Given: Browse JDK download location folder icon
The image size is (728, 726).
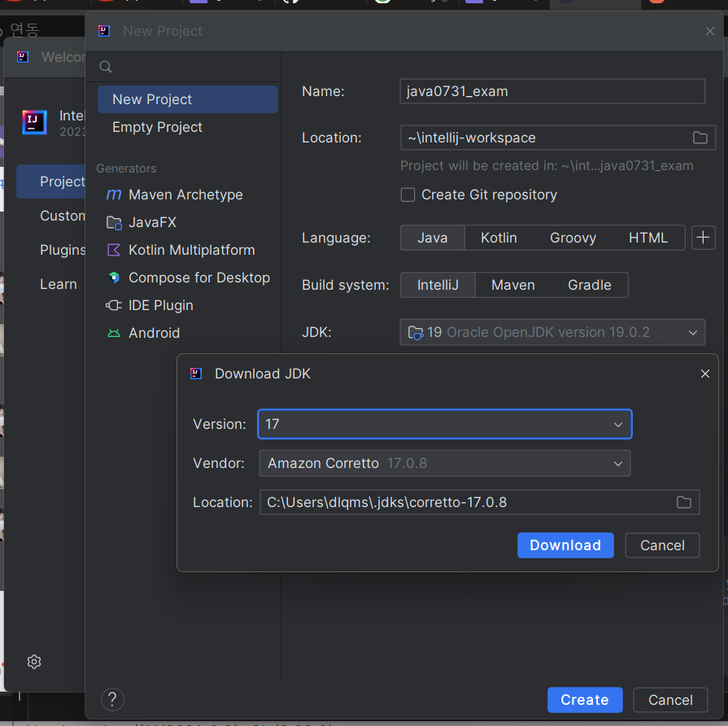Looking at the screenshot, I should [x=683, y=502].
